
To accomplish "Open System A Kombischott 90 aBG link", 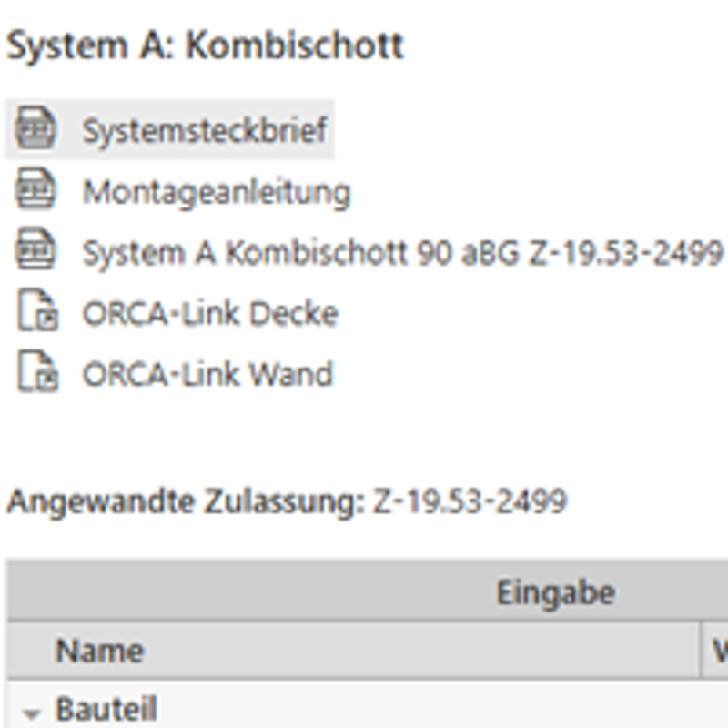I will point(402,252).
